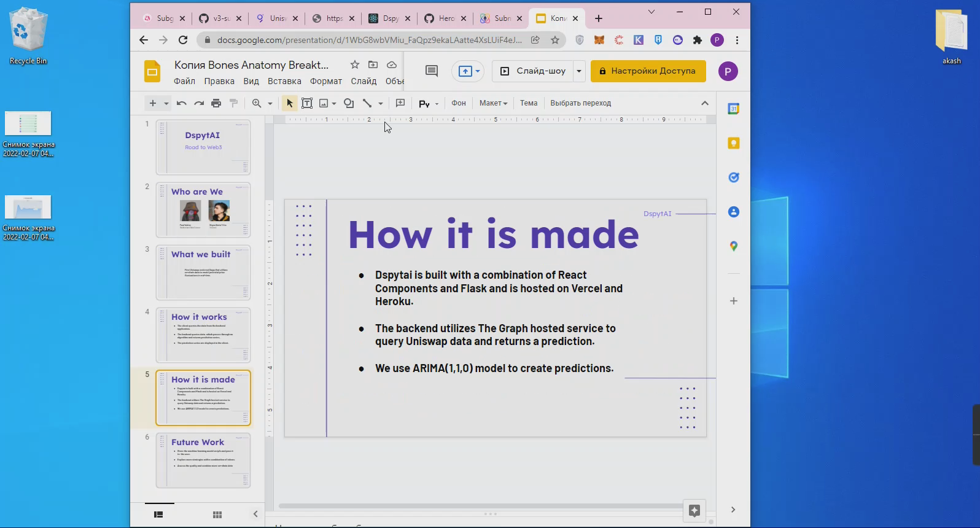
Task: Check the cloud save status icon
Action: click(x=392, y=64)
